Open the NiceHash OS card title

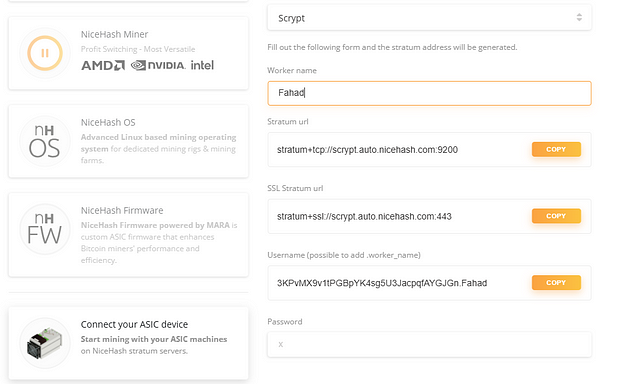pos(108,123)
